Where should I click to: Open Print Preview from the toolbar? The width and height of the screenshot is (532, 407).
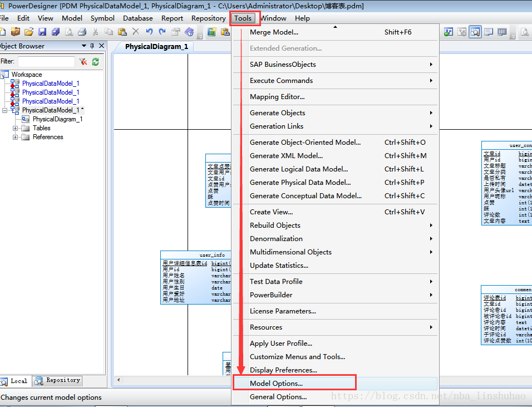click(x=69, y=32)
